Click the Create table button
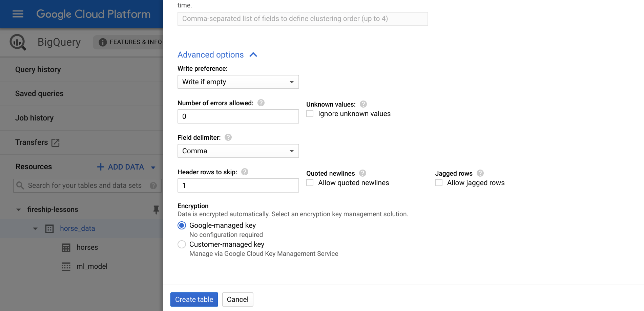644x311 pixels. tap(194, 299)
